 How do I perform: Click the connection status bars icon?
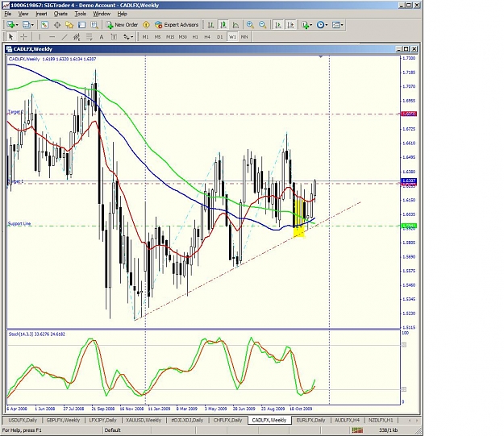tap(357, 430)
